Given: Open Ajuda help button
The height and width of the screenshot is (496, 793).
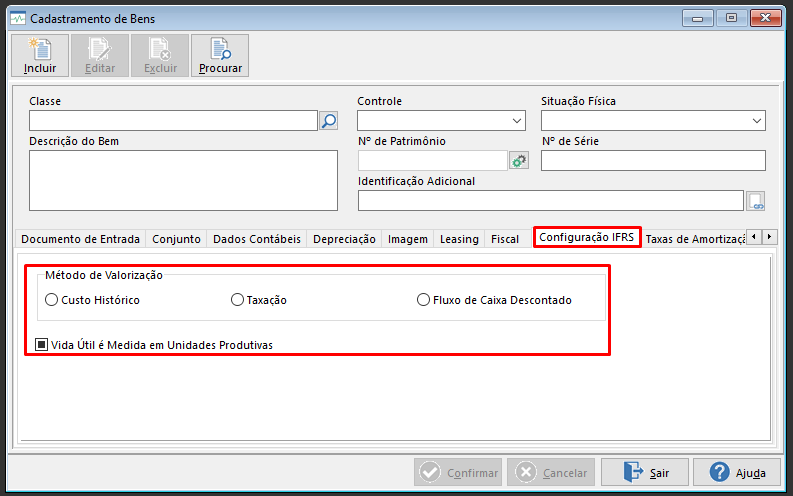Looking at the screenshot, I should 737,472.
